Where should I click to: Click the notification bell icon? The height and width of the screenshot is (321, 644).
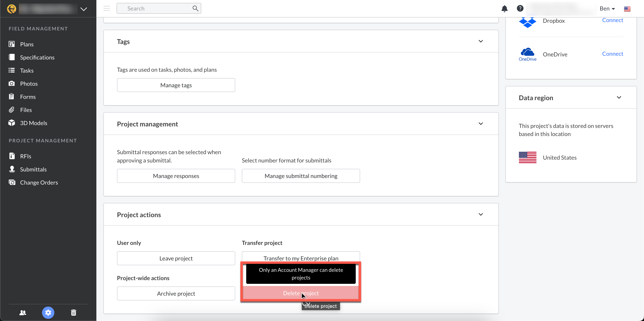tap(504, 9)
